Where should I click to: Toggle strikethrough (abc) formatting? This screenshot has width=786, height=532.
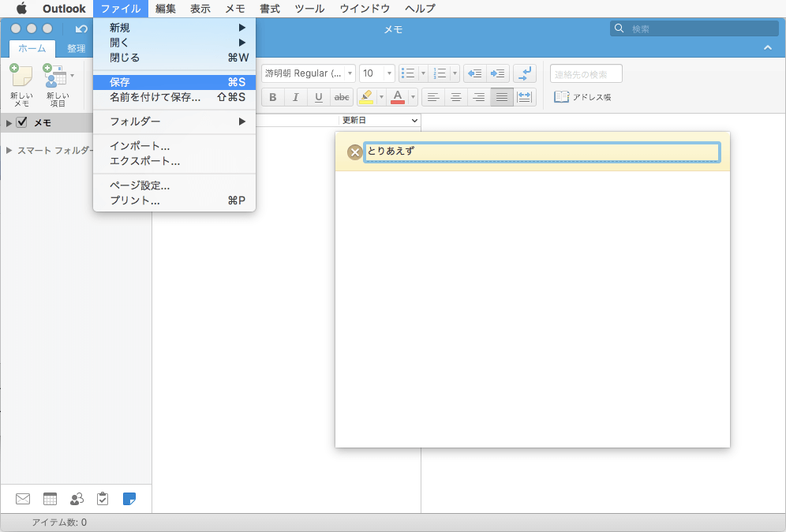pos(342,97)
